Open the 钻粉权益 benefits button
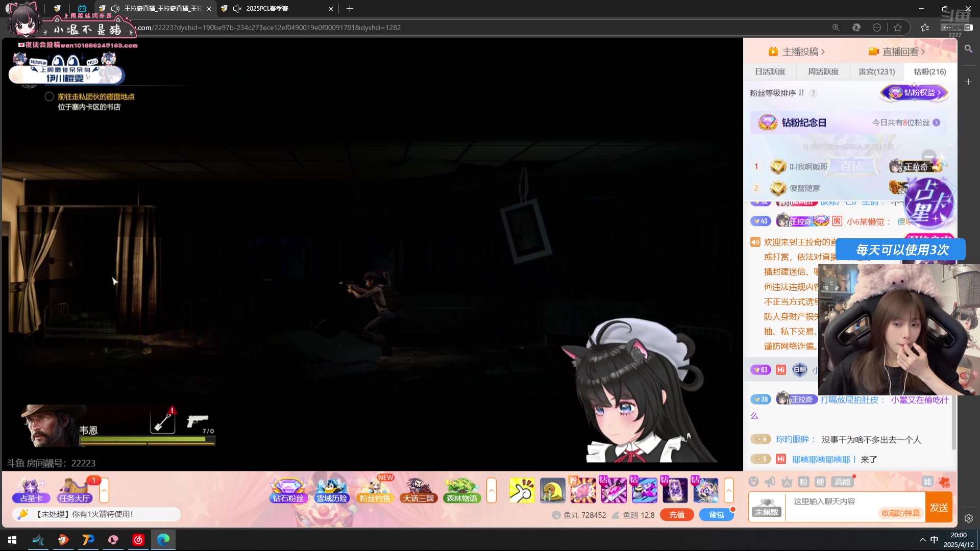This screenshot has width=980, height=551. coord(914,93)
